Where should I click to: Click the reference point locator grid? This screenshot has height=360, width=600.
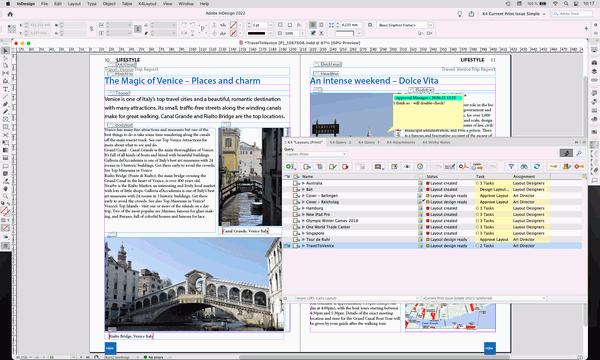pos(11,29)
